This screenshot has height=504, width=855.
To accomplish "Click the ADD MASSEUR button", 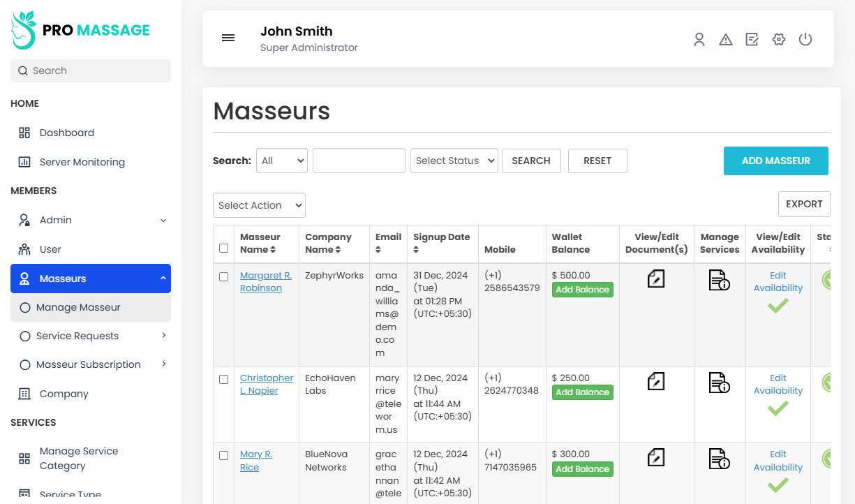I will coord(775,161).
